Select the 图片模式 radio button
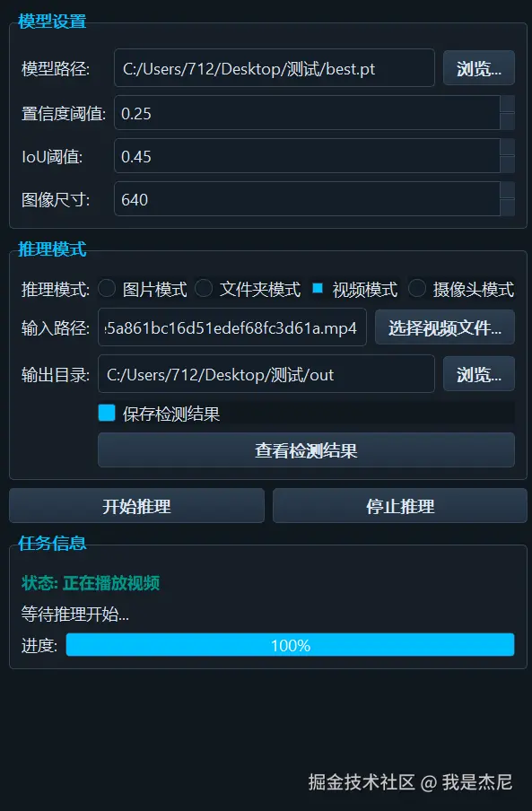 [107, 288]
